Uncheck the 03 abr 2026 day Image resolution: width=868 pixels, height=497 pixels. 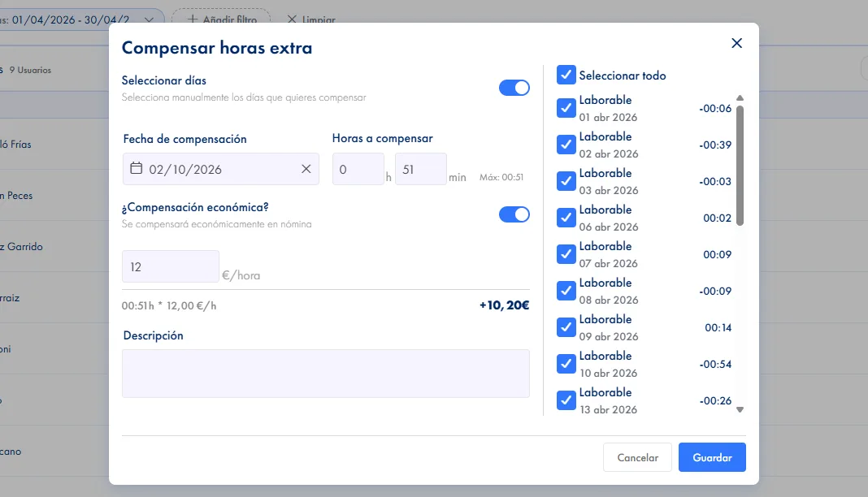[x=566, y=181]
